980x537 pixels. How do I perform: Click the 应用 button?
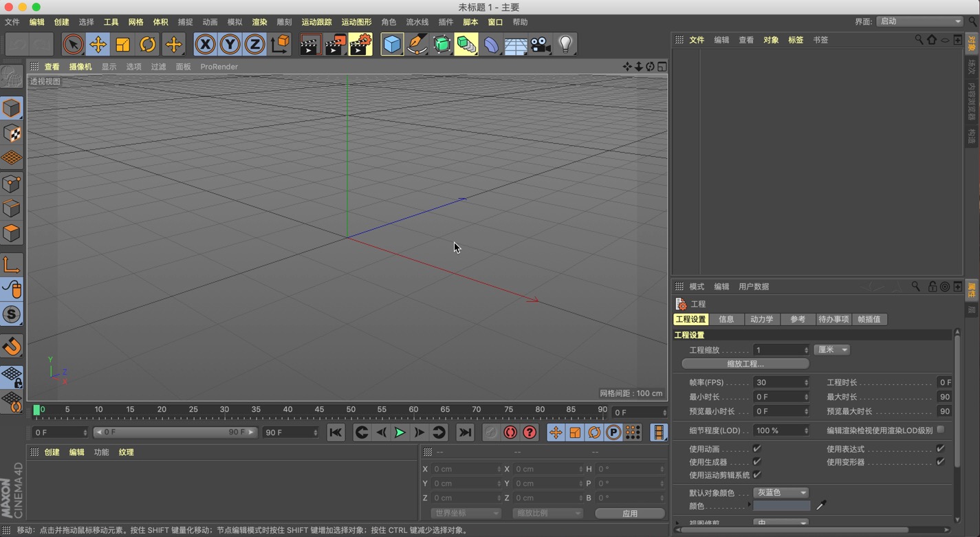(x=630, y=514)
